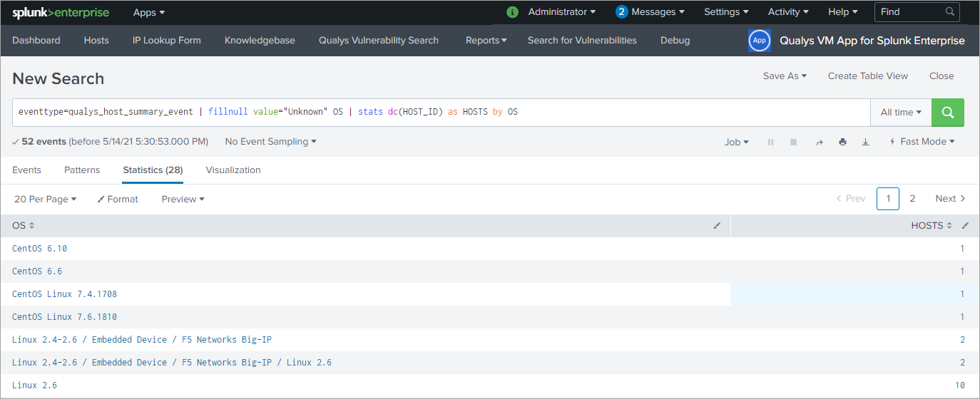Switch to the Visualization tab
The image size is (980, 399).
click(x=233, y=170)
